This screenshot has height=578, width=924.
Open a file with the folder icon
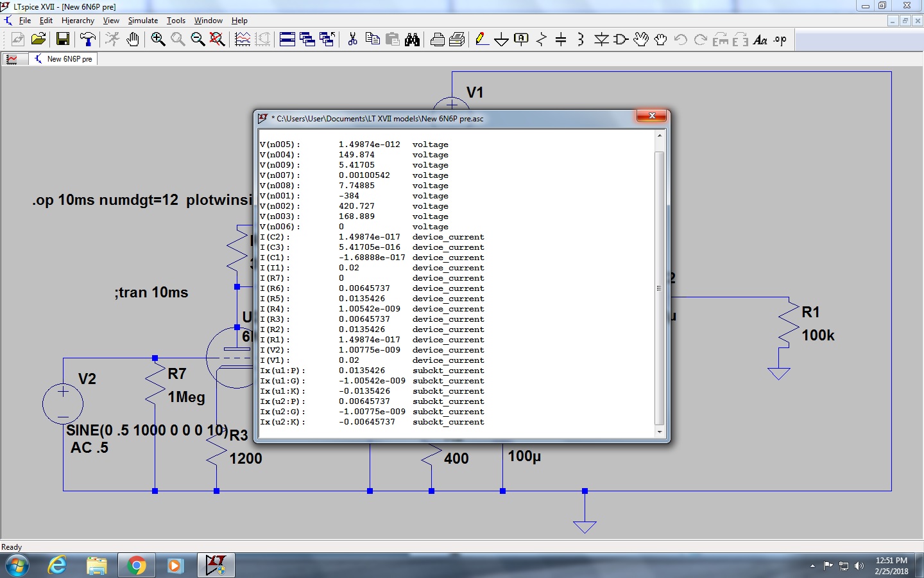38,40
